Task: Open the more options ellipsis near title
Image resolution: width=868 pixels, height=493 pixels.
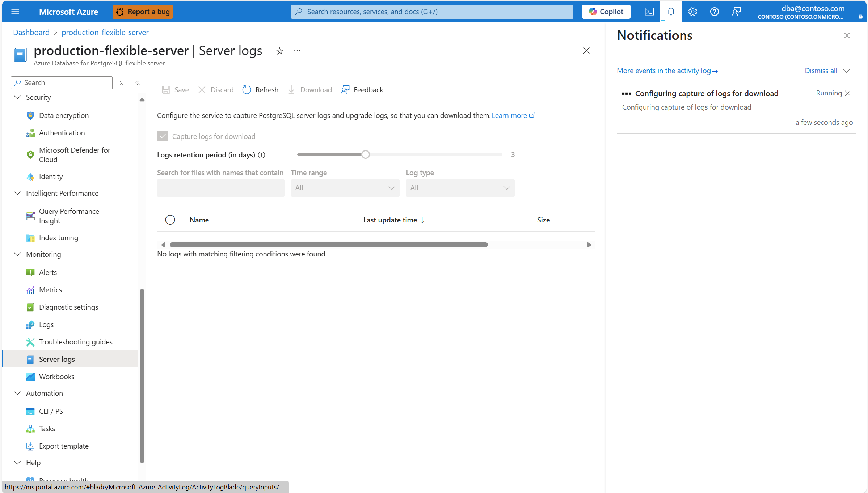Action: click(x=297, y=51)
